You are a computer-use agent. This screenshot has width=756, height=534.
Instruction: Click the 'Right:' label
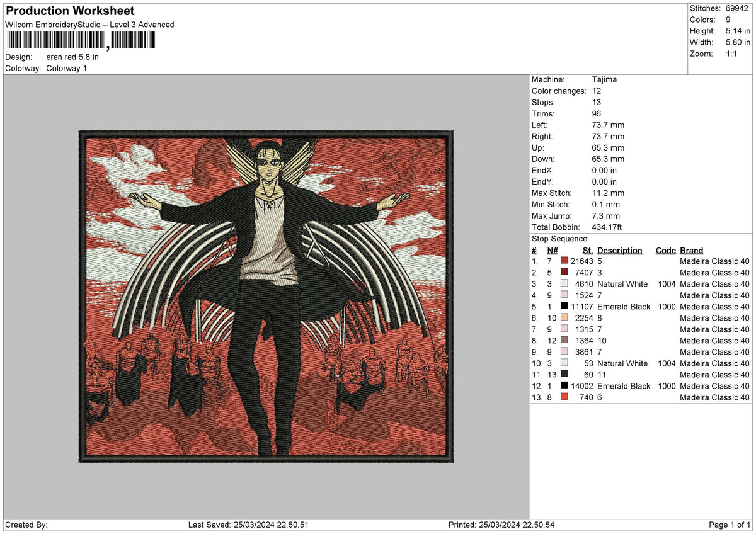tap(542, 136)
